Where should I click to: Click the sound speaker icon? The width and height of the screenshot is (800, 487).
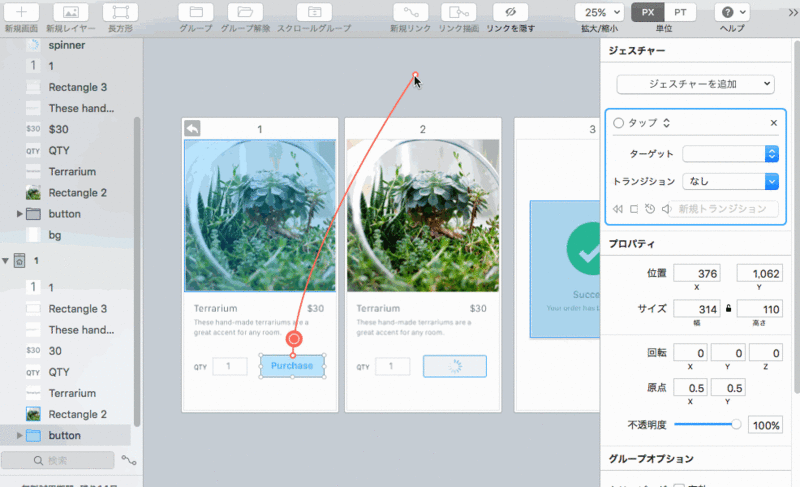click(x=666, y=209)
